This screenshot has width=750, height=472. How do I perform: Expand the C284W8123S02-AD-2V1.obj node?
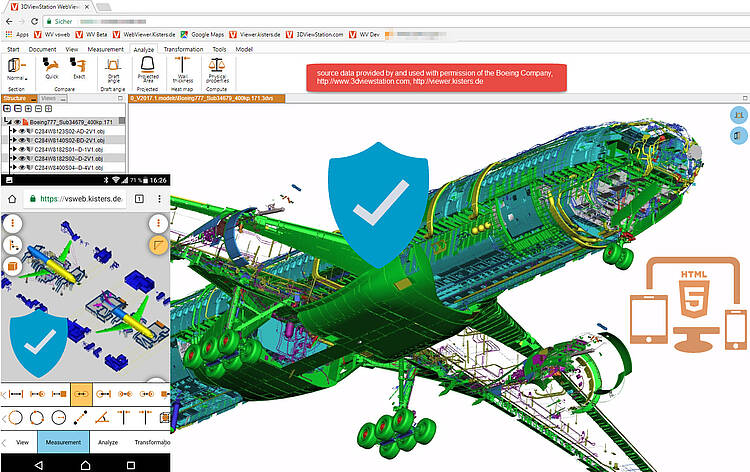pyautogui.click(x=15, y=131)
